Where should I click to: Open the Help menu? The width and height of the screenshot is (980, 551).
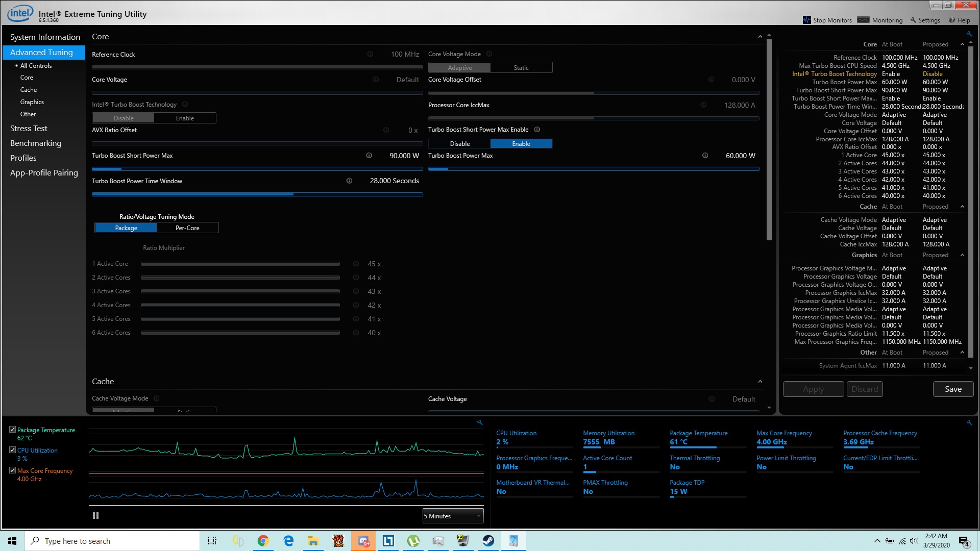coord(959,20)
